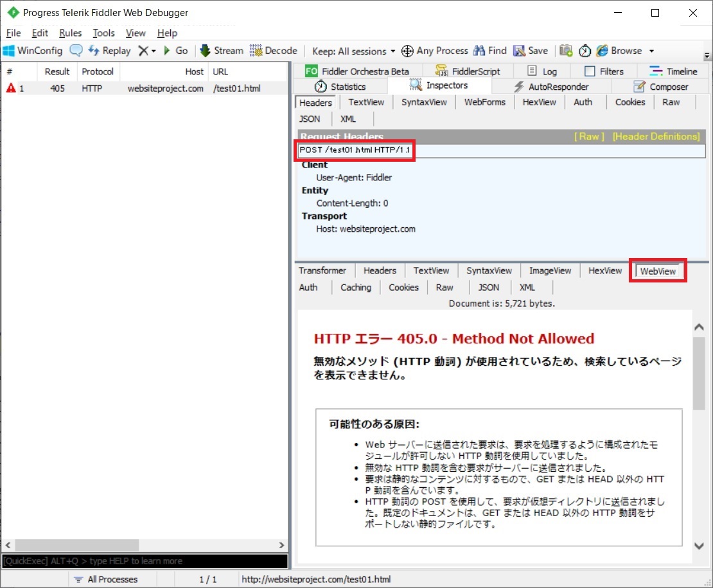
Task: Switch to the AutoResponder tab
Action: pos(551,87)
